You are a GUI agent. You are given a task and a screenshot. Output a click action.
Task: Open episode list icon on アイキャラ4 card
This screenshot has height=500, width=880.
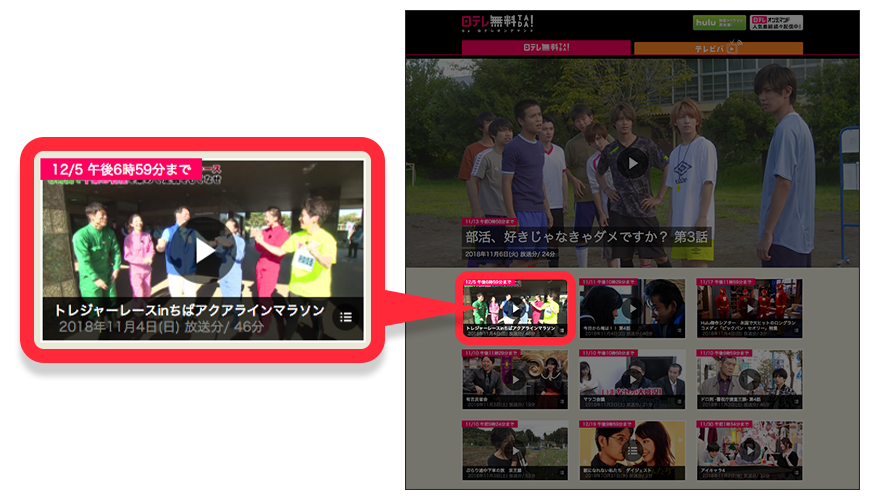(x=796, y=473)
